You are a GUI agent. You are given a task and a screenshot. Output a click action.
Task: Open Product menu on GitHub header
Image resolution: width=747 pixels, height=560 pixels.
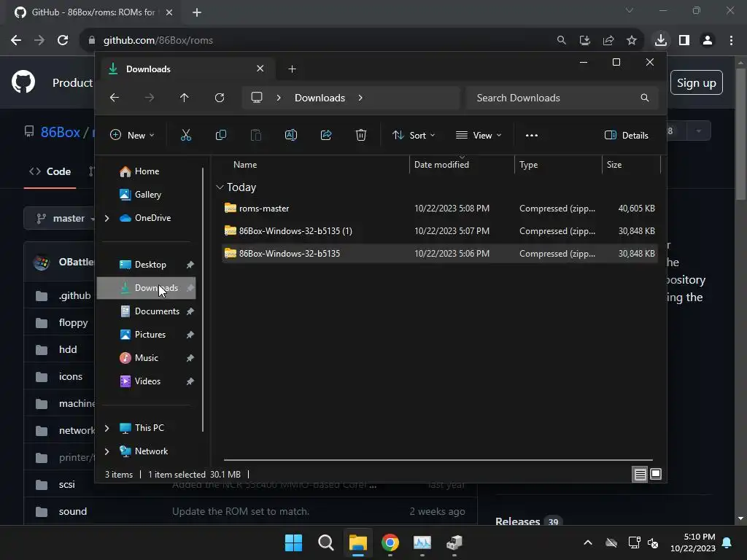pyautogui.click(x=72, y=83)
